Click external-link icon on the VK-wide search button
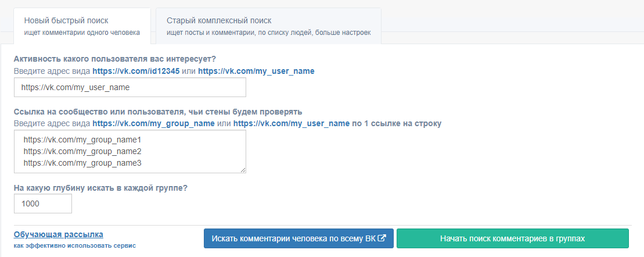Screen dimensions: 644x257 (382, 238)
